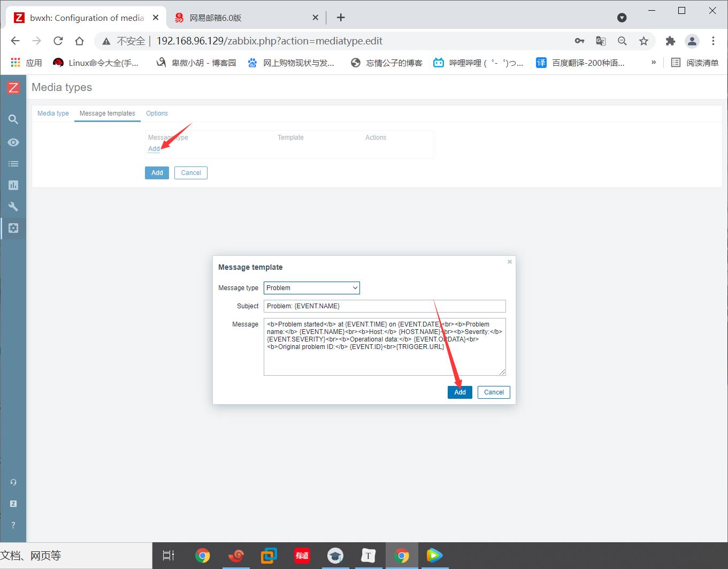Image resolution: width=728 pixels, height=569 pixels.
Task: Click the Subject input field
Action: coord(385,306)
